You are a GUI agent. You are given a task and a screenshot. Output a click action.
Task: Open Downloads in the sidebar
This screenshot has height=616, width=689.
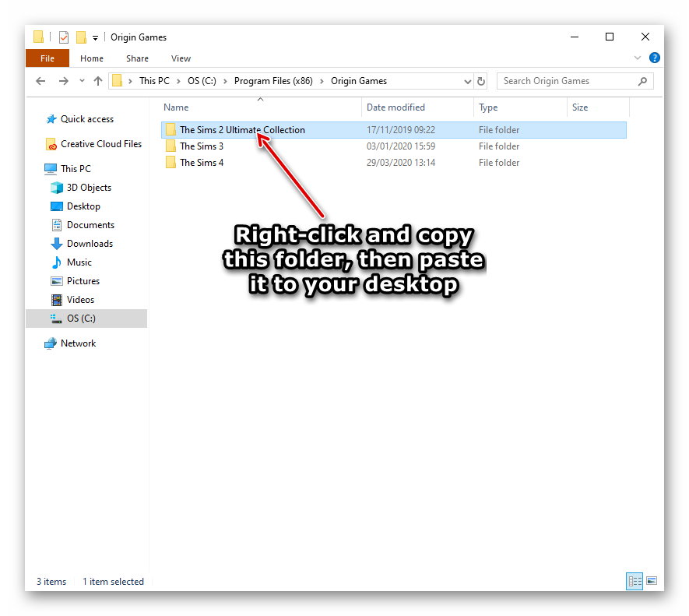point(90,244)
